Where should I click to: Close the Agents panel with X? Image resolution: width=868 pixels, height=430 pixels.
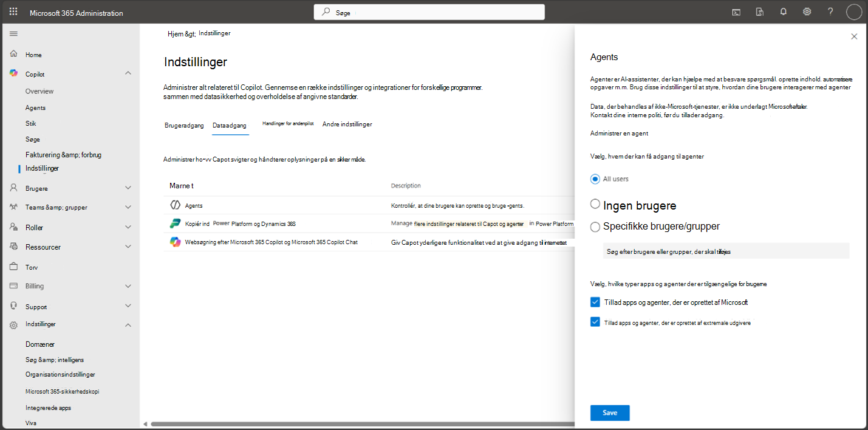[x=854, y=36]
